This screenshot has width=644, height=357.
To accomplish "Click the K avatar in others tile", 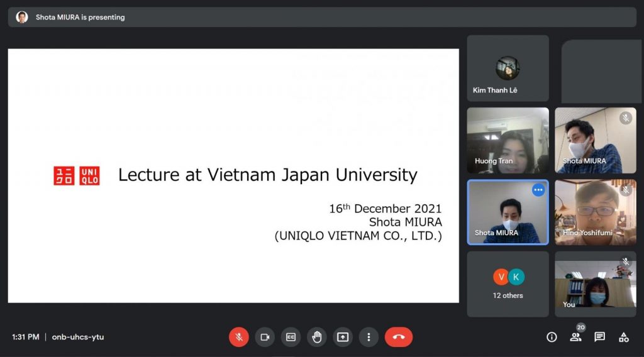I will coord(516,277).
